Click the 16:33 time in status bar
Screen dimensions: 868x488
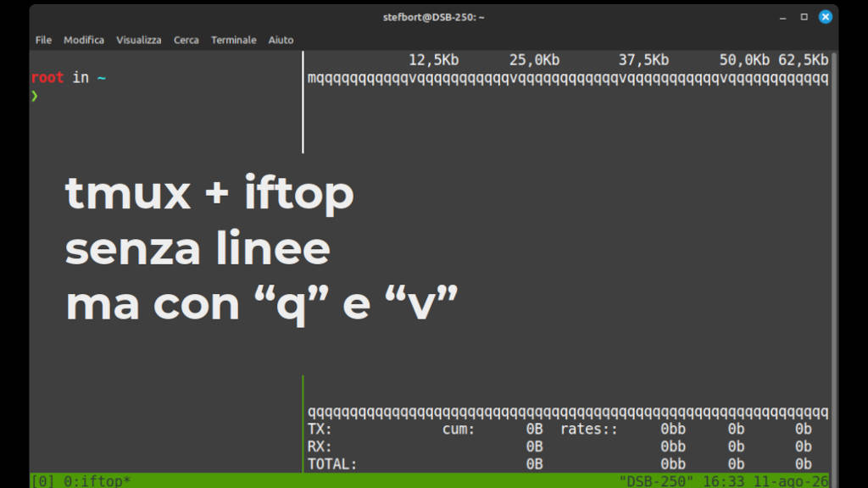(723, 481)
